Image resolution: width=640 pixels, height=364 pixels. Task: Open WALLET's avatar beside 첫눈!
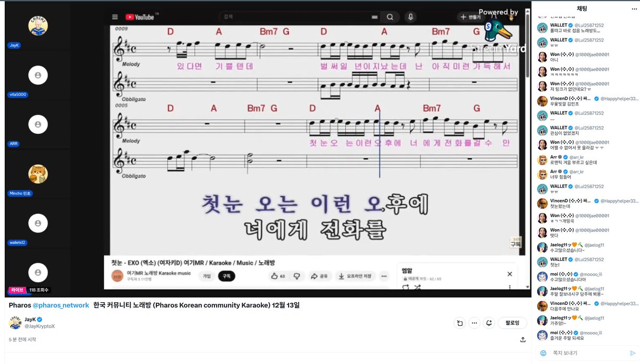click(542, 262)
